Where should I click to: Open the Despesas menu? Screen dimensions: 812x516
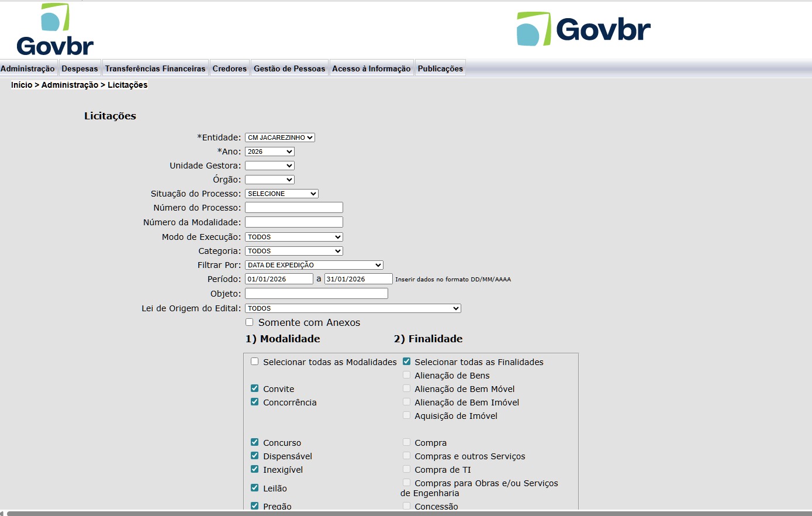click(80, 68)
